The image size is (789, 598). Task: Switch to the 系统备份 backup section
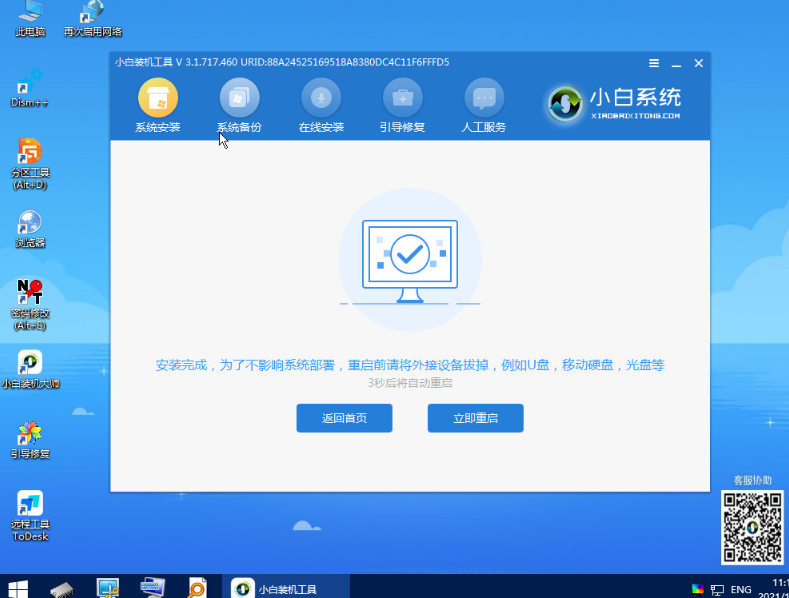(x=239, y=106)
